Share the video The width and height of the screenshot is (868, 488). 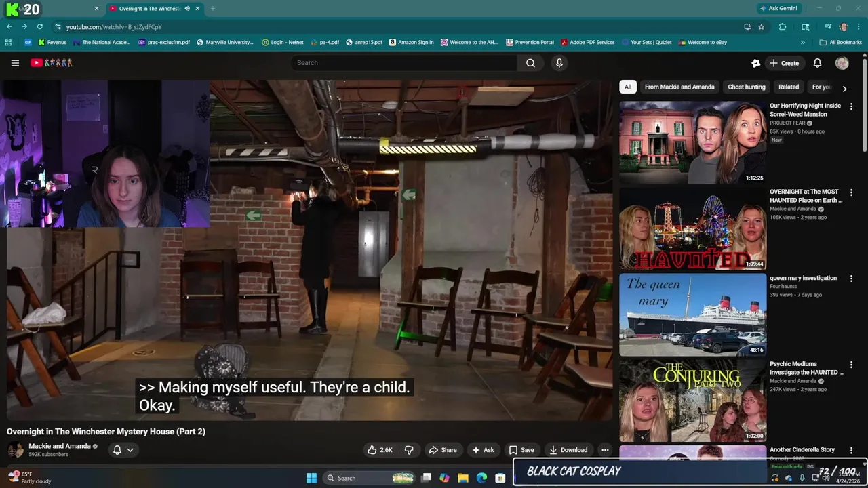443,450
